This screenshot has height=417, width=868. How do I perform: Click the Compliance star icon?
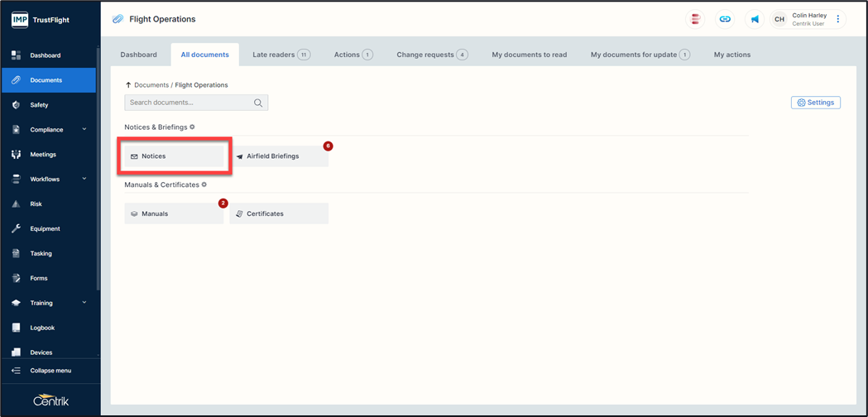(16, 130)
